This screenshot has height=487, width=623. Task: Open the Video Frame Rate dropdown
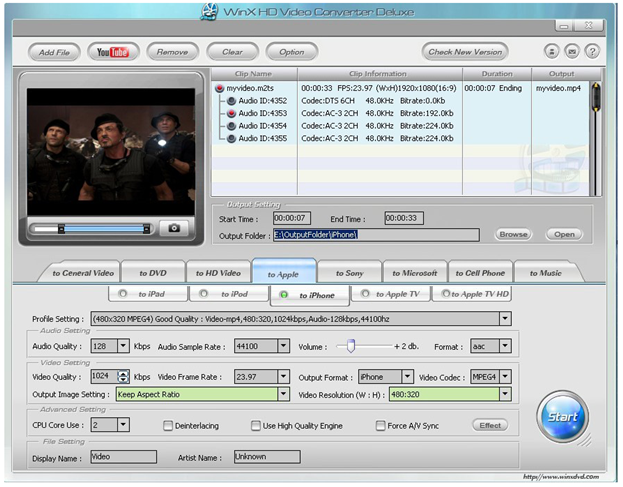[x=283, y=376]
